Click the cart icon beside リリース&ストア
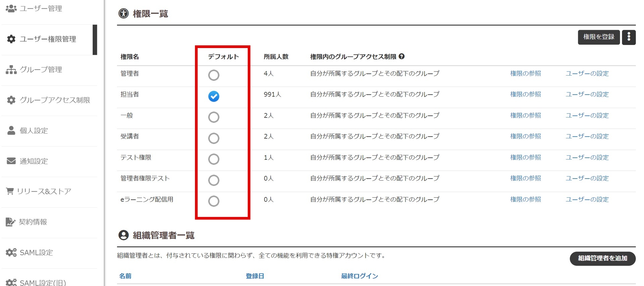 [10, 191]
